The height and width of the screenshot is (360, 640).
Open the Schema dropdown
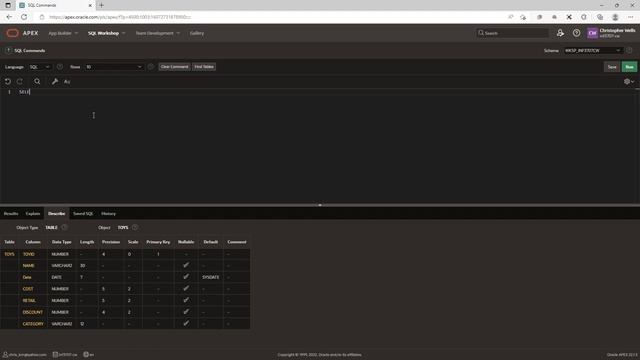(593, 50)
